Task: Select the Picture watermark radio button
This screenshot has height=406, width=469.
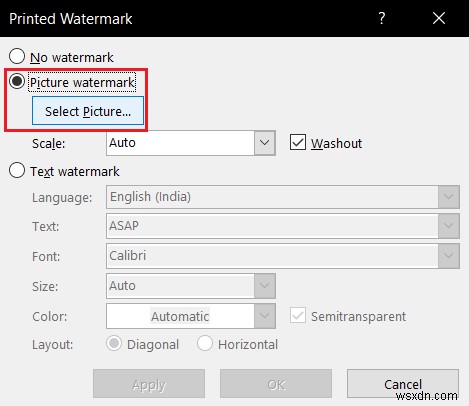Action: [x=17, y=81]
